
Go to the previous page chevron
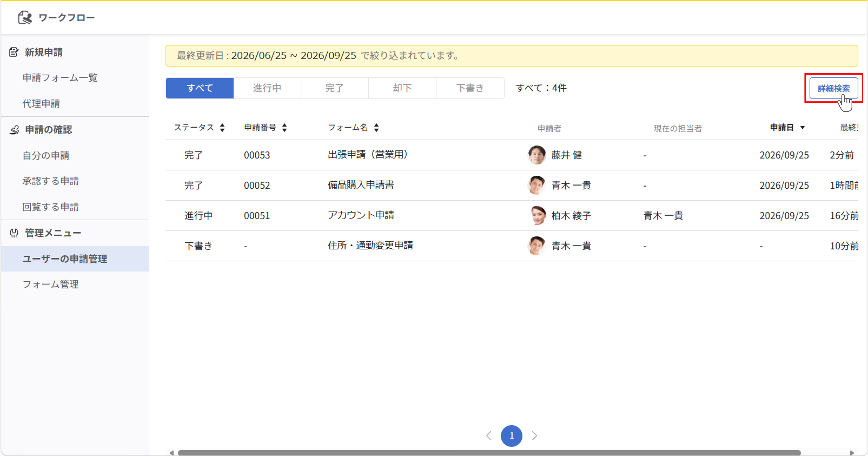coord(489,436)
